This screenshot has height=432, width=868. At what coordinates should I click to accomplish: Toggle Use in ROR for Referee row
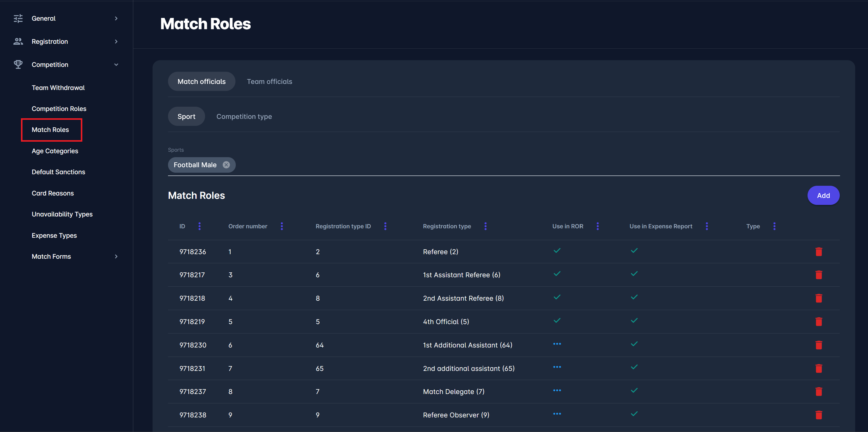[557, 251]
